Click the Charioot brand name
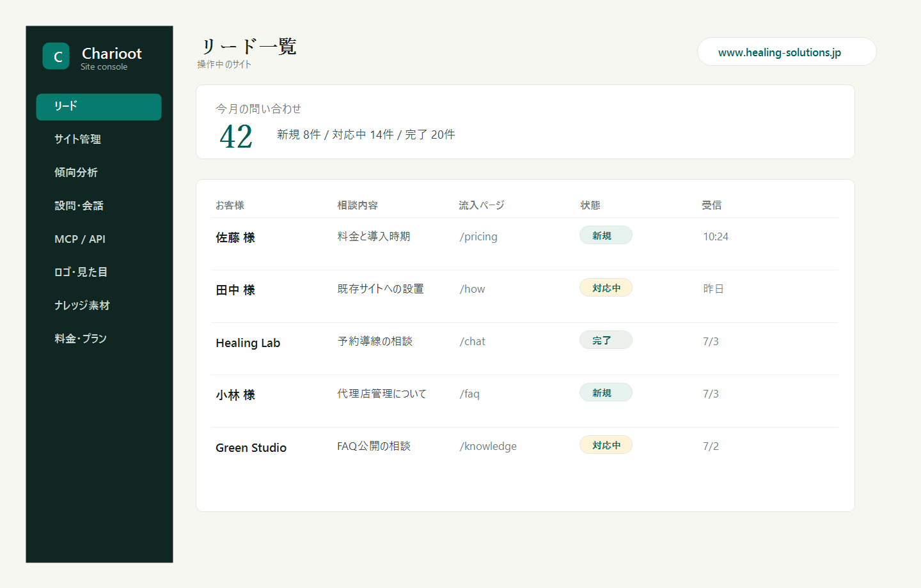This screenshot has height=588, width=921. (x=112, y=53)
